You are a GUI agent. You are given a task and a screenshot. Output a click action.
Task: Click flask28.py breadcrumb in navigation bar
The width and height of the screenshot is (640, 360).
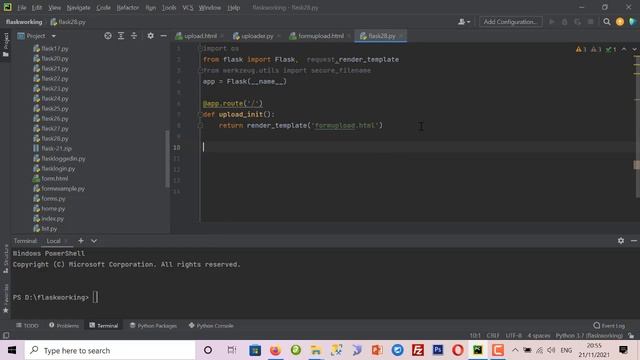click(68, 22)
